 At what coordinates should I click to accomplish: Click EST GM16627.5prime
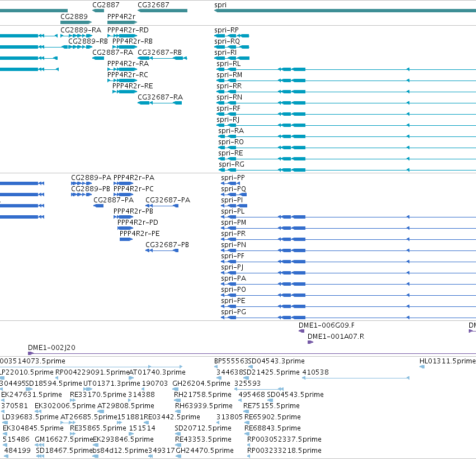click(64, 440)
